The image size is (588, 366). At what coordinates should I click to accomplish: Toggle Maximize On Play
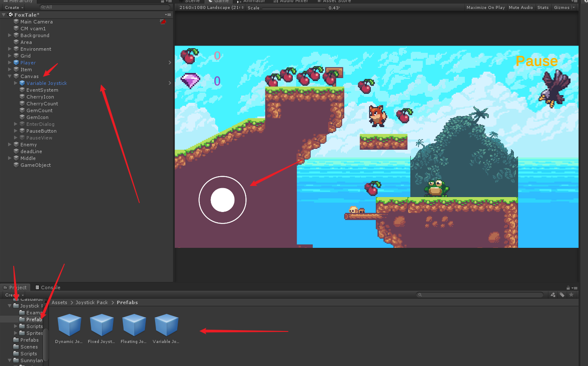486,7
